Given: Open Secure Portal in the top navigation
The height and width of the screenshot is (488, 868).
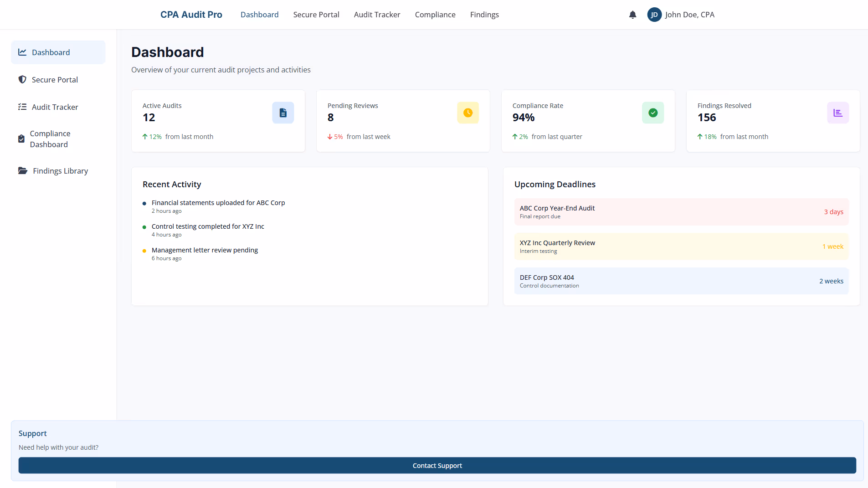Looking at the screenshot, I should coord(316,15).
